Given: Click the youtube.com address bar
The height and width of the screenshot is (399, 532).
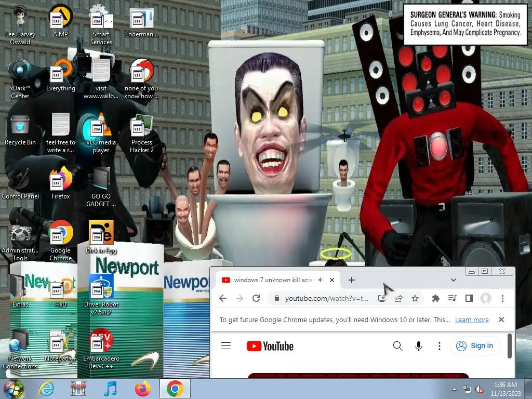Looking at the screenshot, I should pos(326,299).
